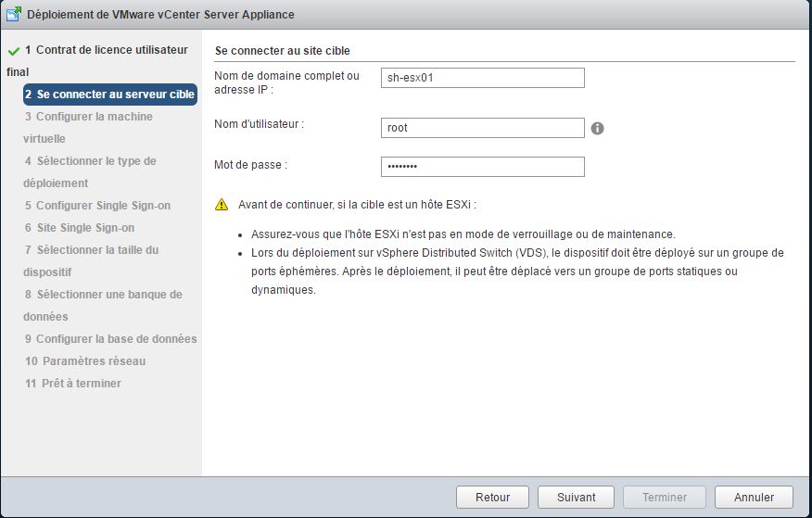Click the bullet about mode de verrouillage
This screenshot has width=812, height=518.
(x=463, y=234)
